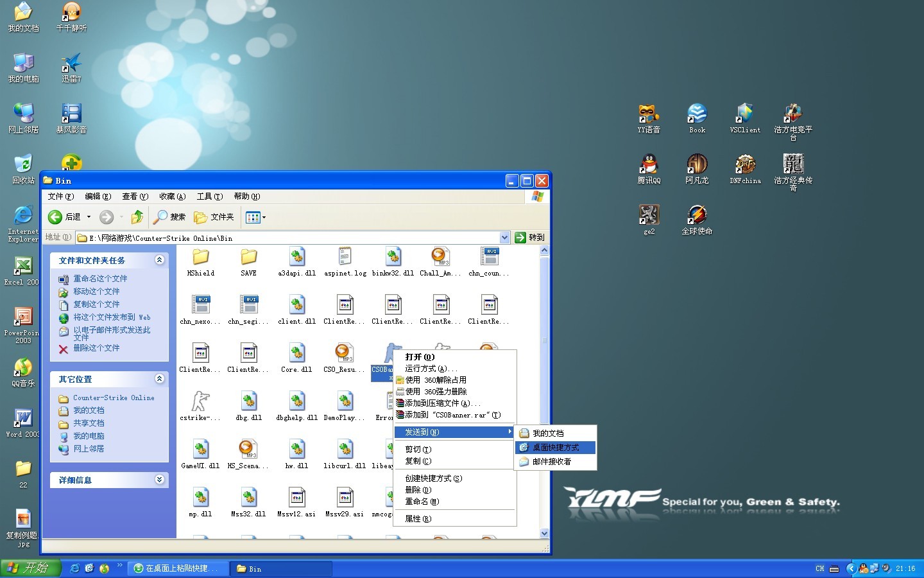Open the YY语音 desktop icon

click(649, 119)
